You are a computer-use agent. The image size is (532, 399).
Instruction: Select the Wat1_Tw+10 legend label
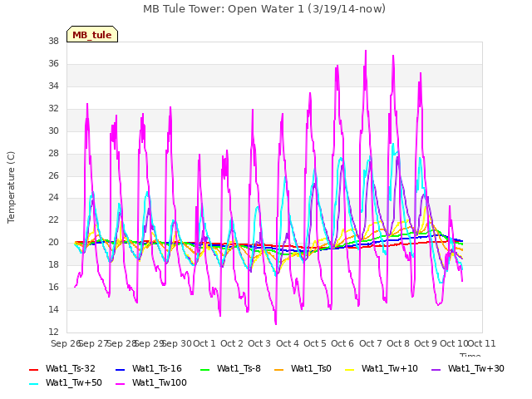pyautogui.click(x=390, y=368)
